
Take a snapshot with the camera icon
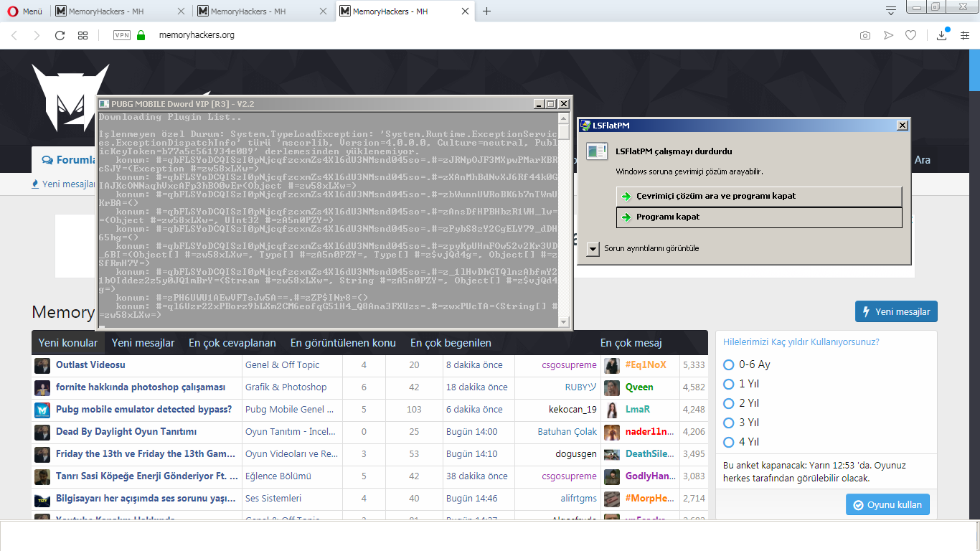pyautogui.click(x=865, y=35)
